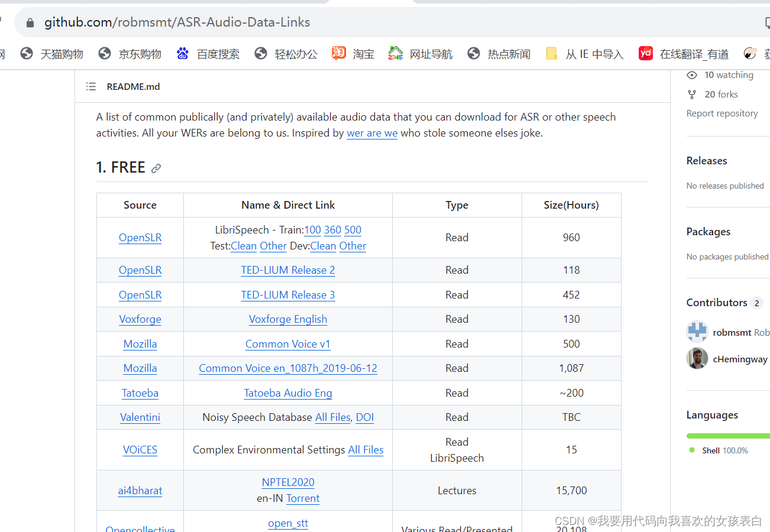Click the README.md file title
770x532 pixels.
click(x=133, y=86)
